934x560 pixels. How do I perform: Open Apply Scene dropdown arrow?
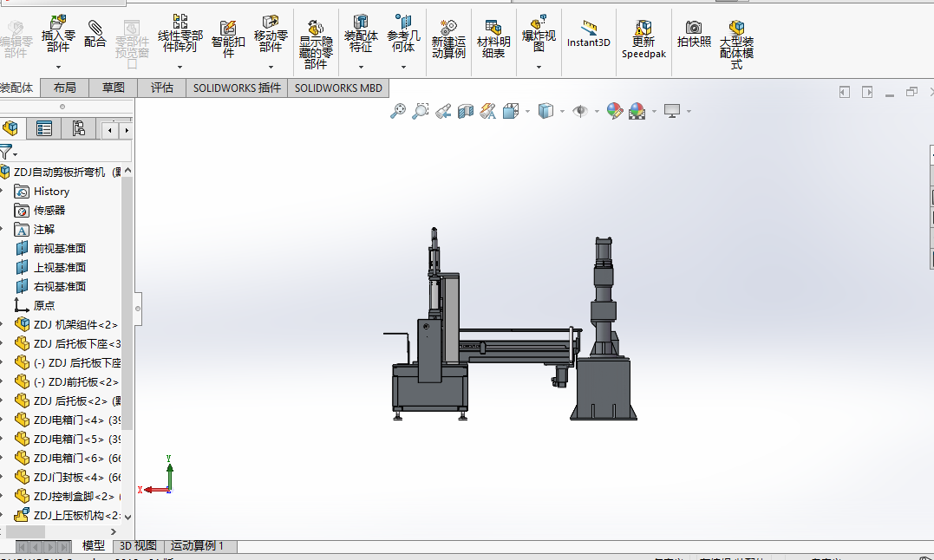tap(654, 111)
